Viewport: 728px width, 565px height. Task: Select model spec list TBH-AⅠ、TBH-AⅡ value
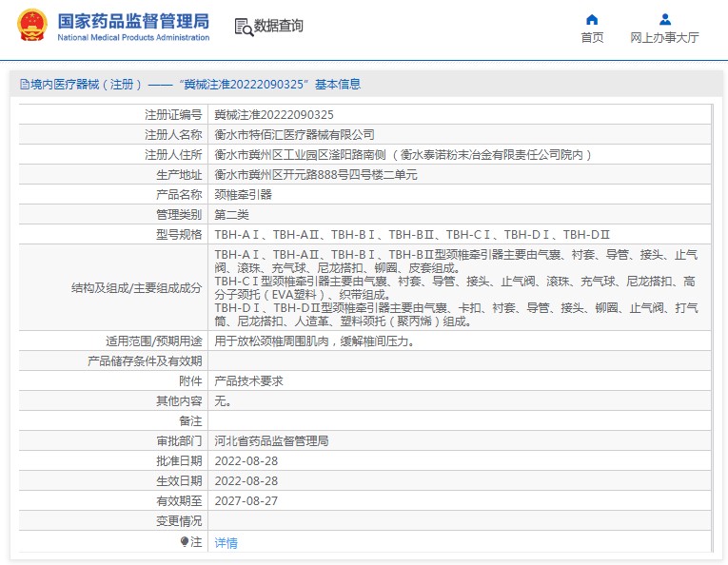coord(412,234)
